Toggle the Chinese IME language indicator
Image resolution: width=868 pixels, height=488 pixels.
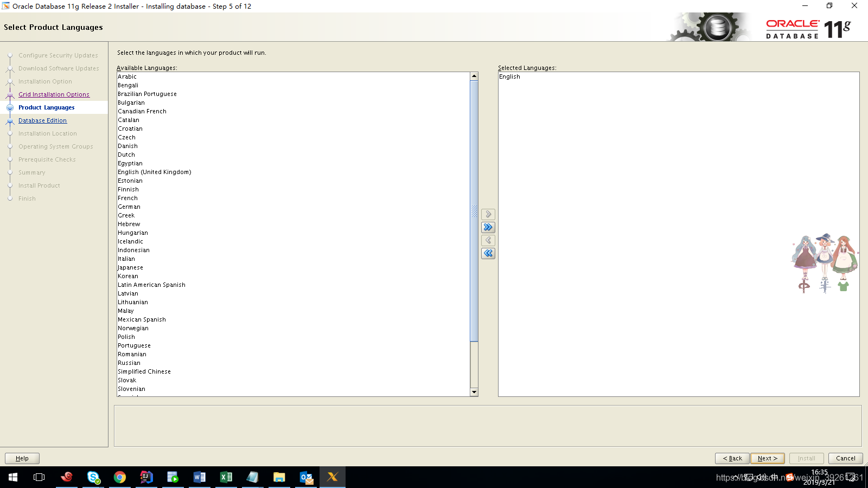click(x=775, y=477)
